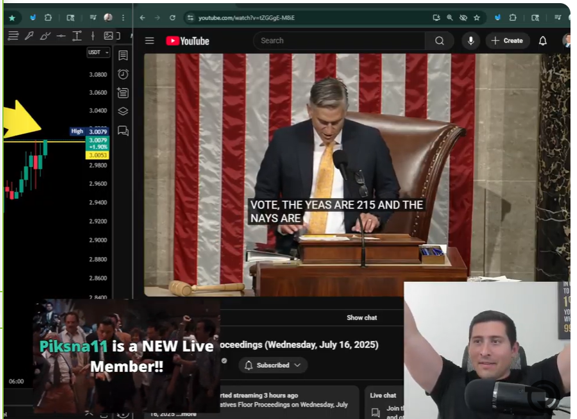Open the object tree layers icon in the chart sidebar
The height and width of the screenshot is (419, 577).
point(123,111)
